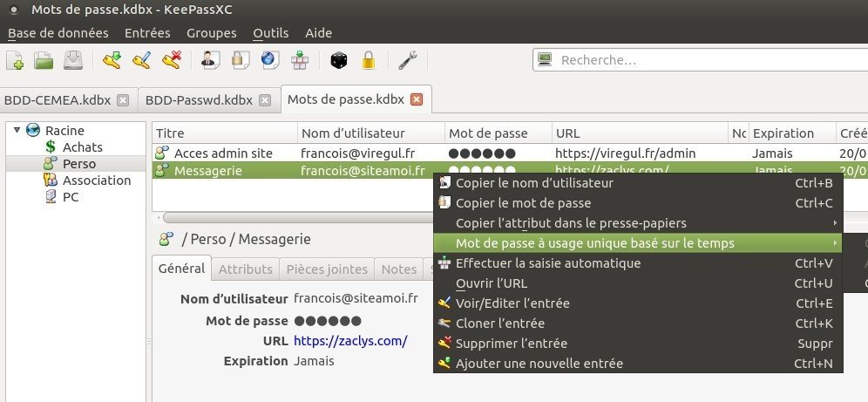Open settings with the wrench icon

pos(408,60)
